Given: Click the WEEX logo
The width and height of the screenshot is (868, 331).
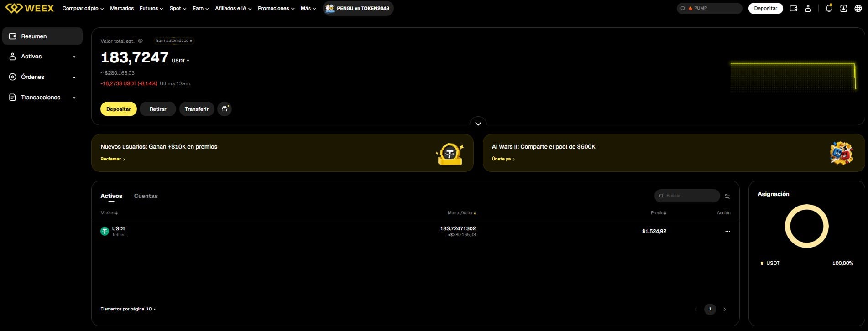Looking at the screenshot, I should pyautogui.click(x=30, y=8).
